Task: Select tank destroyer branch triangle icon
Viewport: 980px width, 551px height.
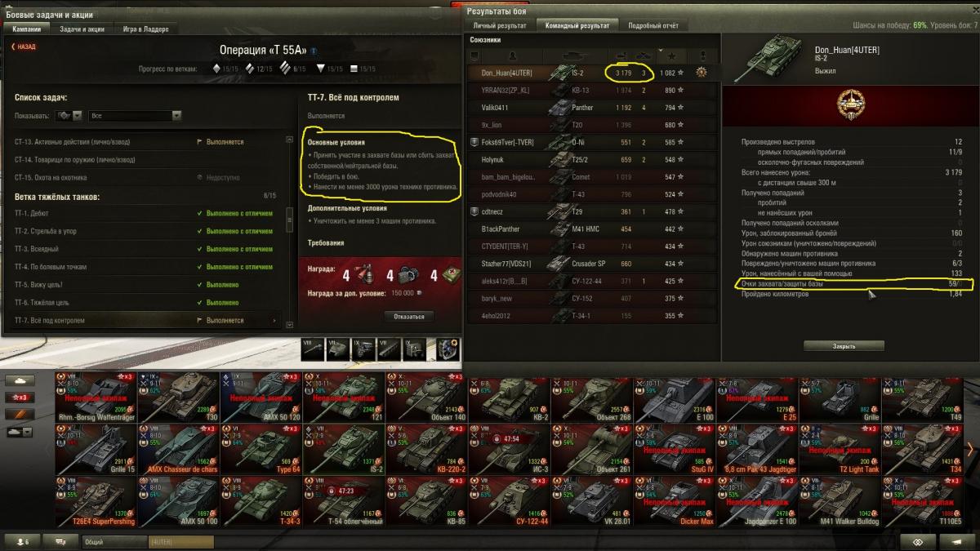Action: coord(321,69)
